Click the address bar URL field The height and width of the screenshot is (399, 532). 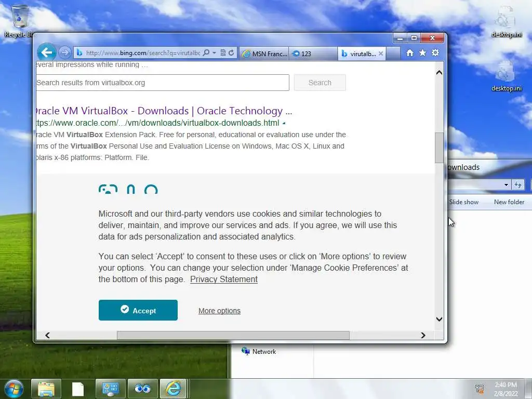(x=142, y=53)
